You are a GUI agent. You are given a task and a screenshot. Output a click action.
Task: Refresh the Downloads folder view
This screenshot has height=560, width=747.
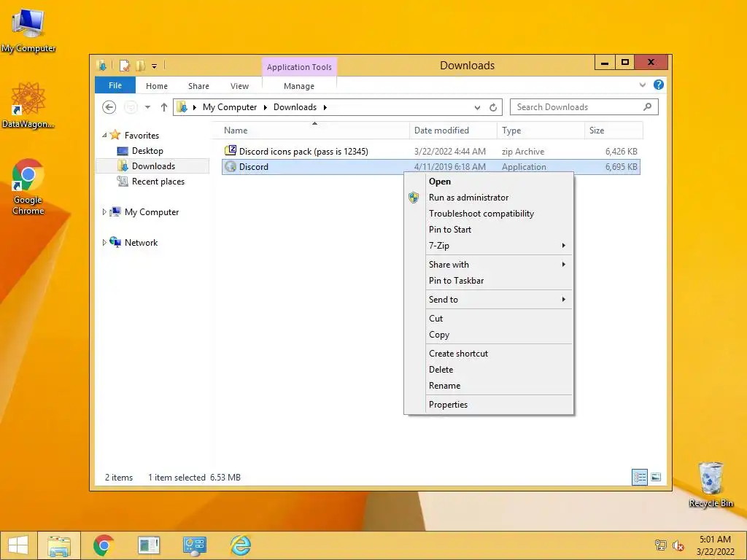point(493,108)
